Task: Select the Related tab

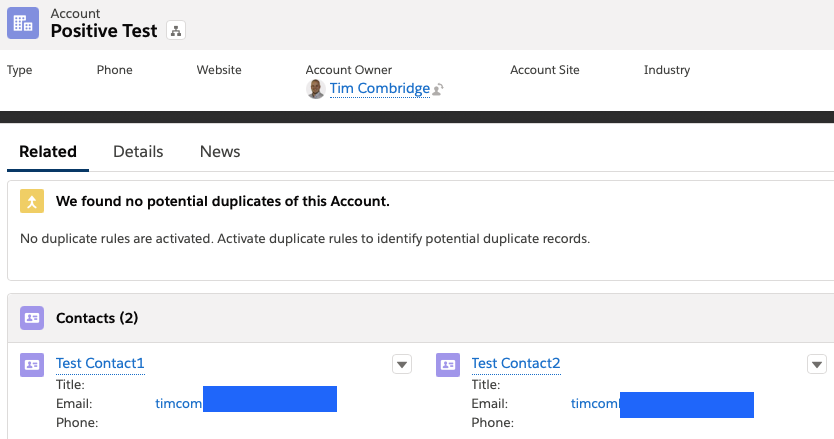Action: (x=48, y=152)
